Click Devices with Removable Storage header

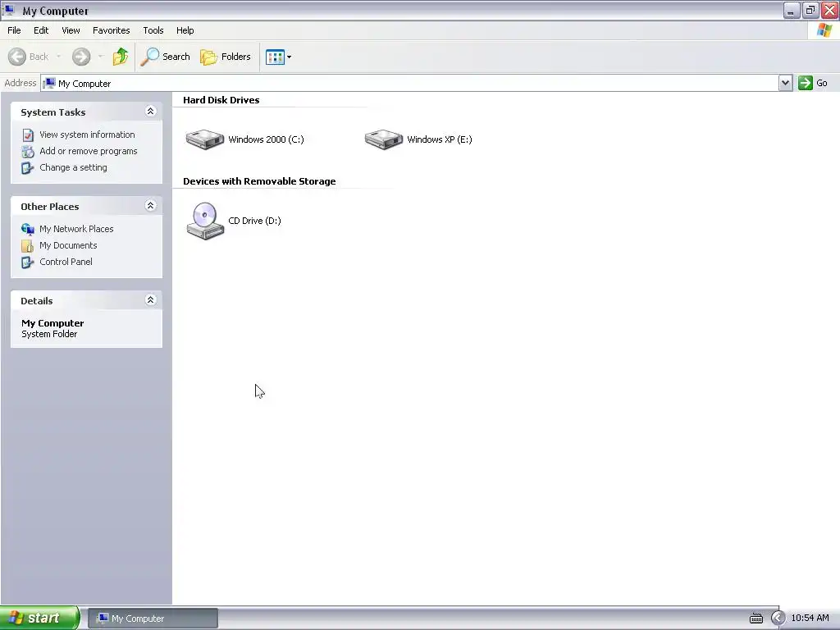[259, 181]
